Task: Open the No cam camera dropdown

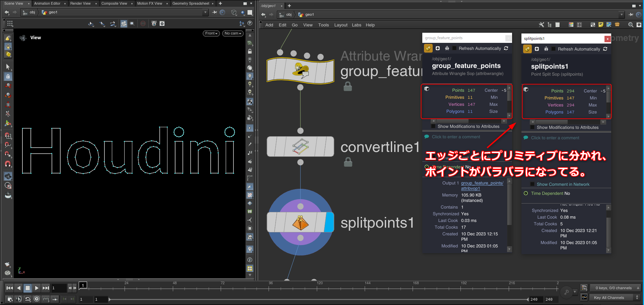Action: [x=233, y=33]
